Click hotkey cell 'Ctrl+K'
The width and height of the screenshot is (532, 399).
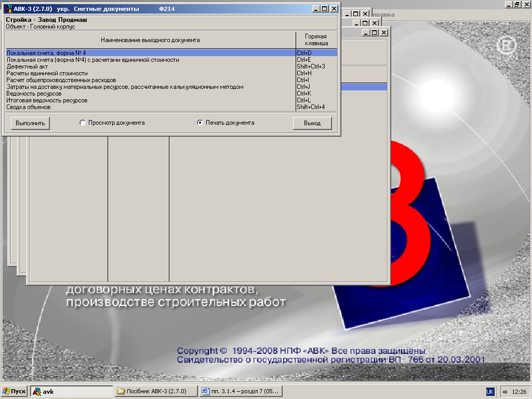coord(316,94)
